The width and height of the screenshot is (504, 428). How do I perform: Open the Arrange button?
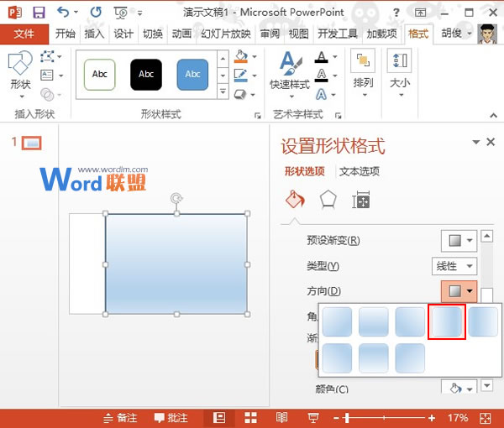pyautogui.click(x=363, y=73)
